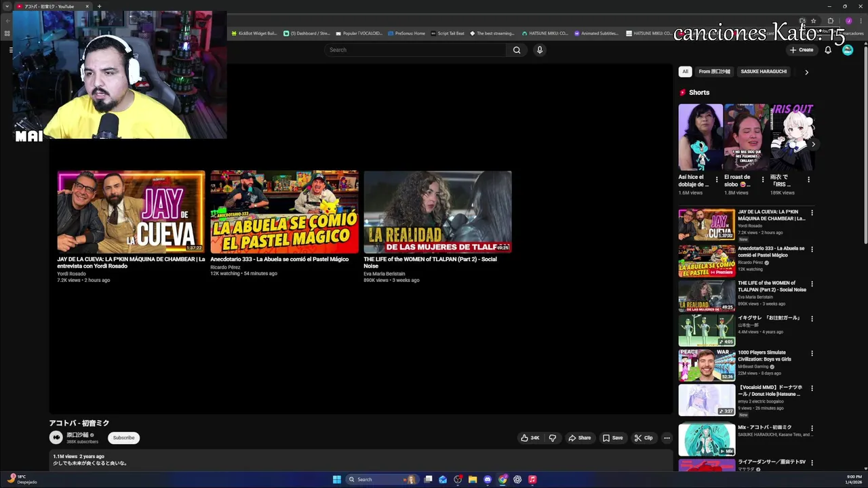The image size is (868, 488).
Task: Open clock showing 9:00 PM
Action: coord(854,479)
